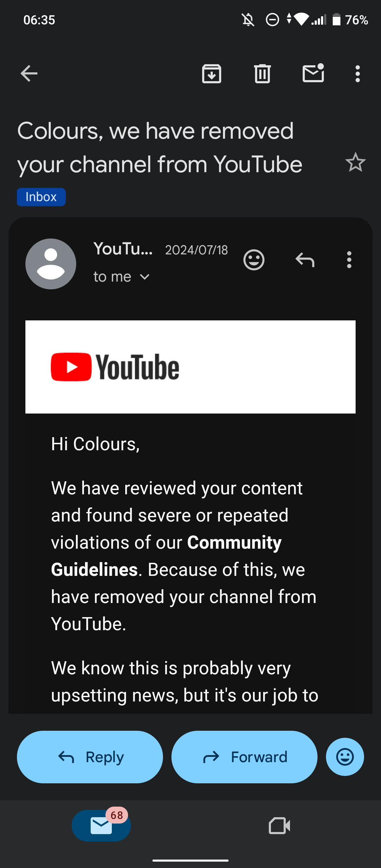This screenshot has height=868, width=381.
Task: Click the YouTube logo banner
Action: tap(190, 367)
